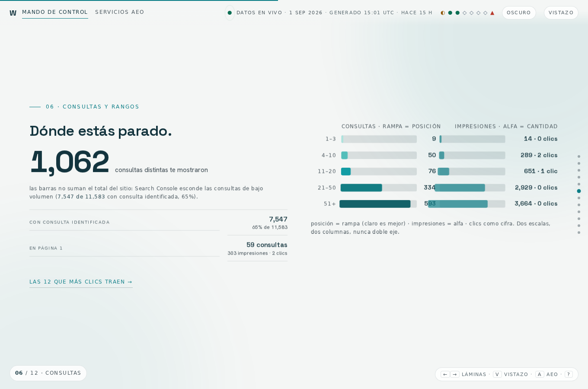Jump to the last slide dot on the right
588x389 pixels.
(x=579, y=233)
